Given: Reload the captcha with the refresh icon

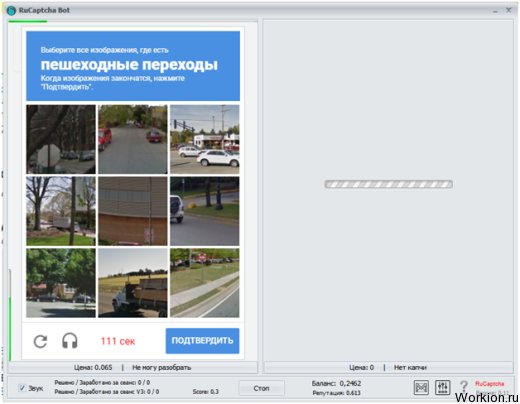Looking at the screenshot, I should pos(40,341).
